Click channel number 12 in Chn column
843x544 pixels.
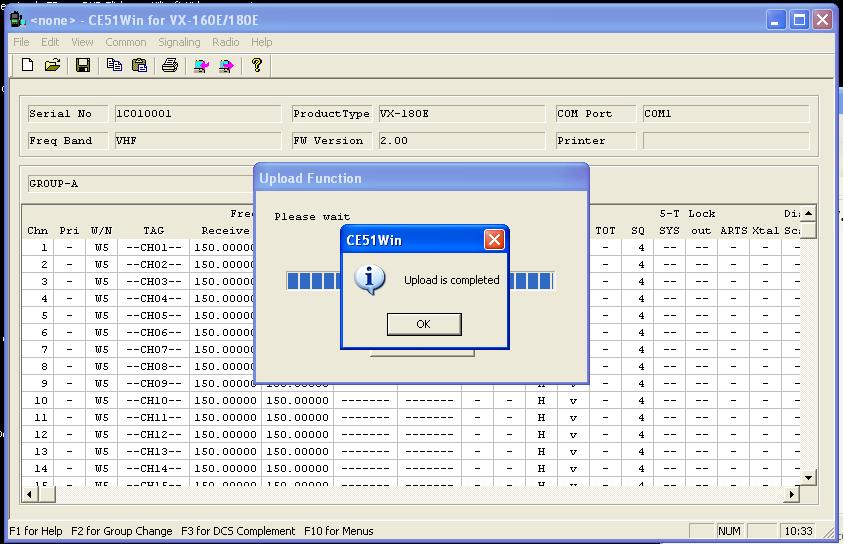pyautogui.click(x=38, y=434)
